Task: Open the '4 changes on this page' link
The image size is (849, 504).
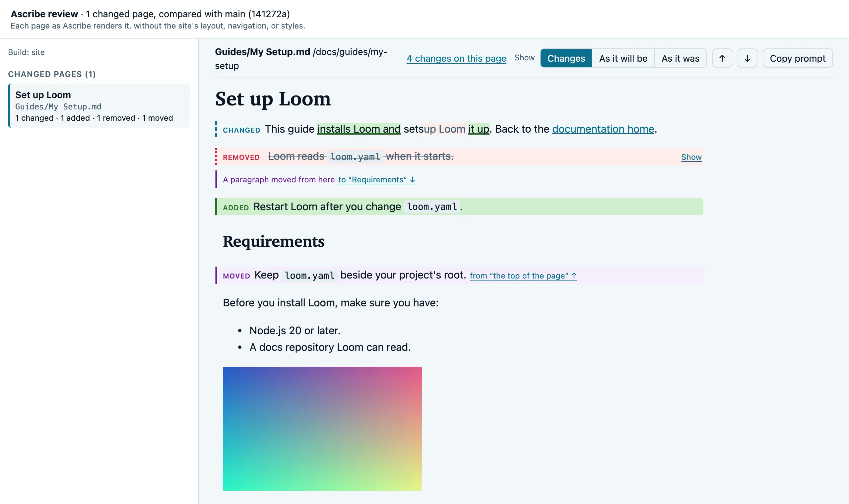Action: pos(456,58)
